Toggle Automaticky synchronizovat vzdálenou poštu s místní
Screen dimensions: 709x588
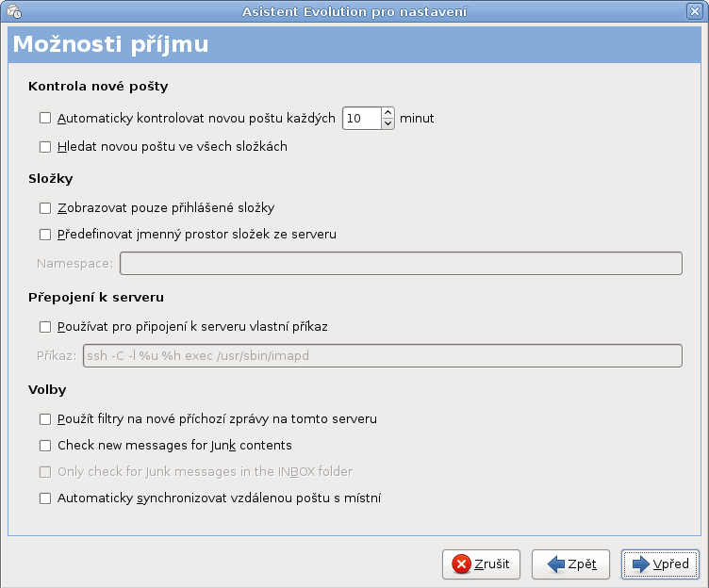tap(45, 498)
